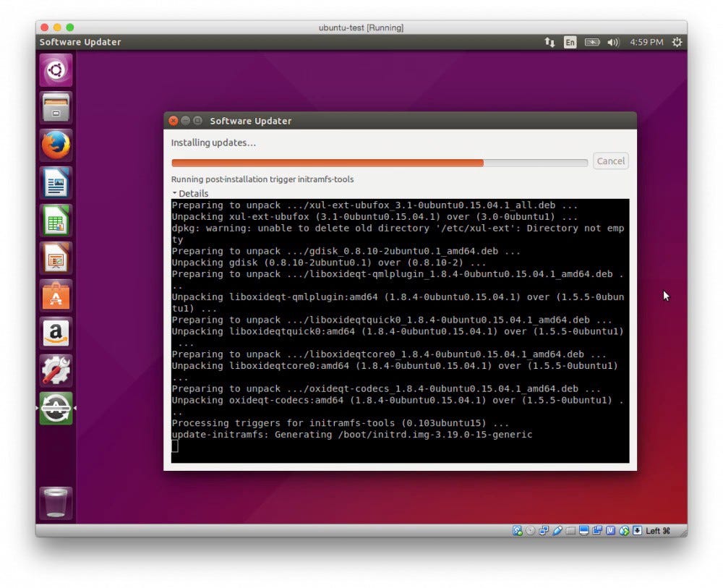Minimize the Software Updater dialog
The width and height of the screenshot is (723, 588).
pos(185,121)
